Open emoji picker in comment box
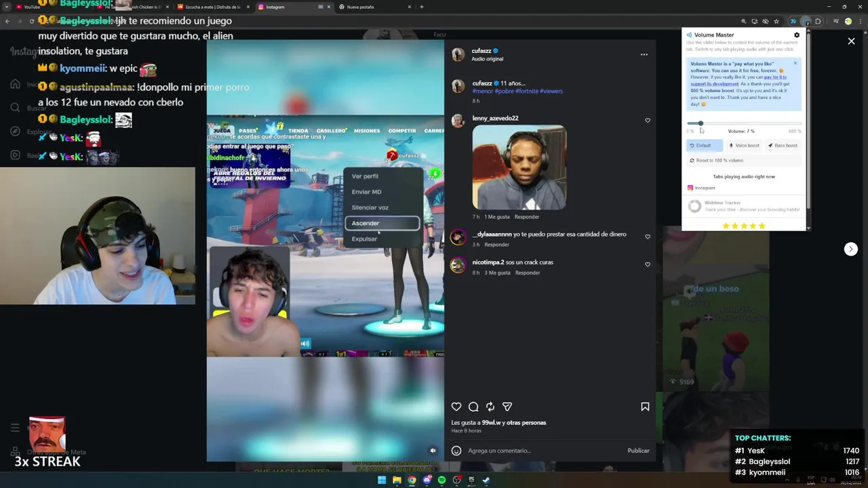Screen dimensions: 868x488 [x=456, y=451]
